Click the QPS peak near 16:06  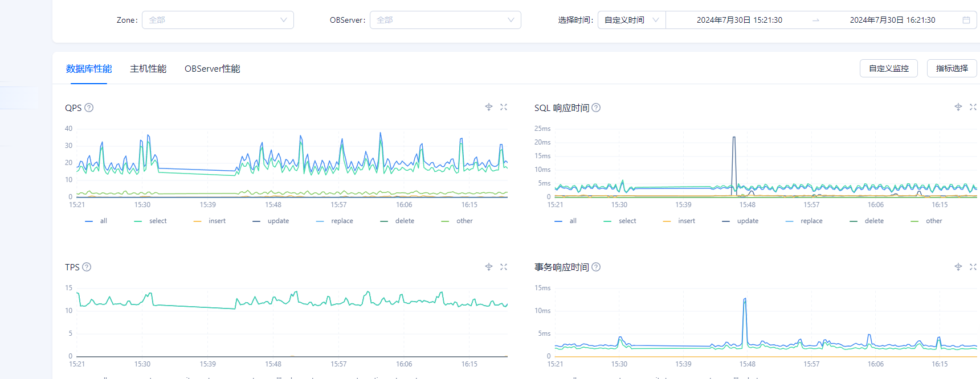pyautogui.click(x=381, y=134)
